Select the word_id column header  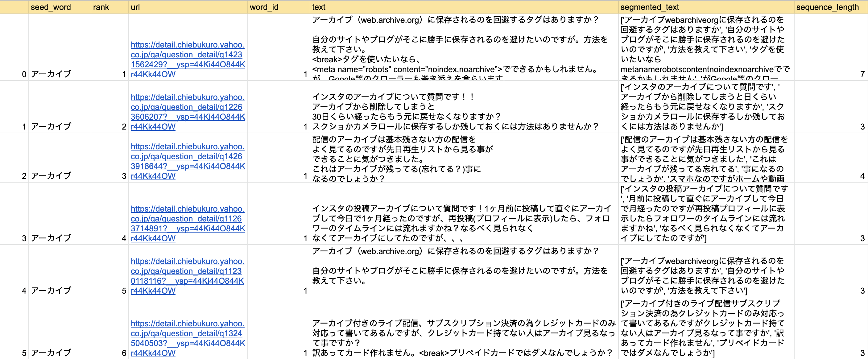264,7
